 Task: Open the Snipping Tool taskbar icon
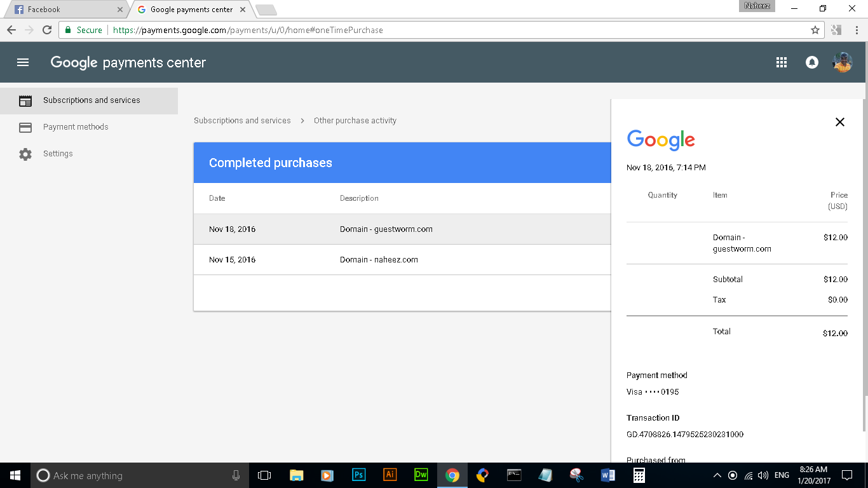576,475
